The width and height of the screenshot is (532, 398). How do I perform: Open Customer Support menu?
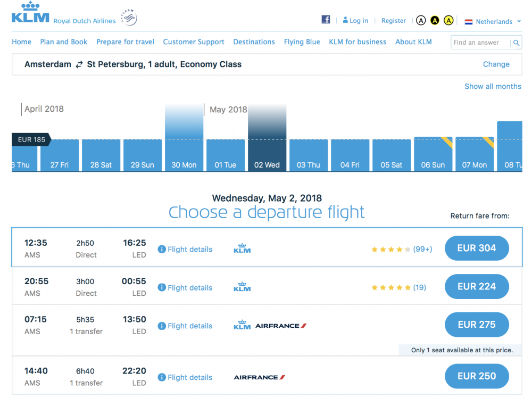[x=194, y=42]
